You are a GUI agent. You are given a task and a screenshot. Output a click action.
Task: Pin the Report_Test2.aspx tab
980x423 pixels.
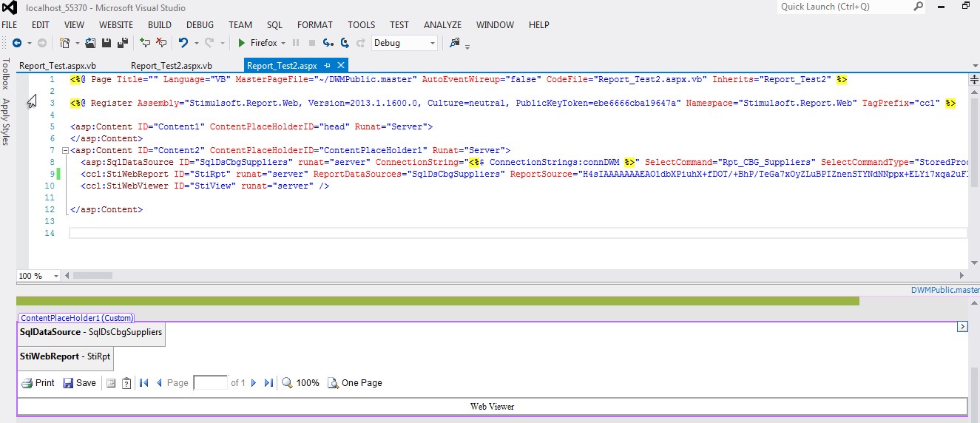(328, 66)
